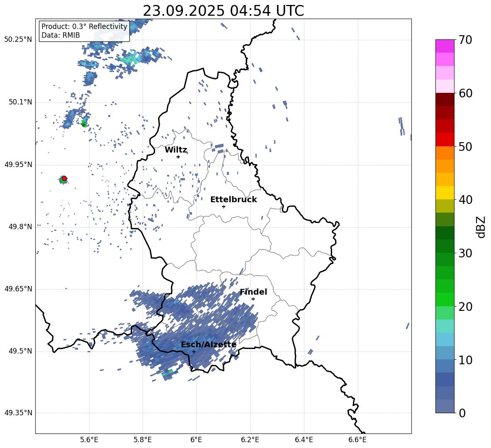Click the 49.5°N latitude label

click(x=20, y=351)
